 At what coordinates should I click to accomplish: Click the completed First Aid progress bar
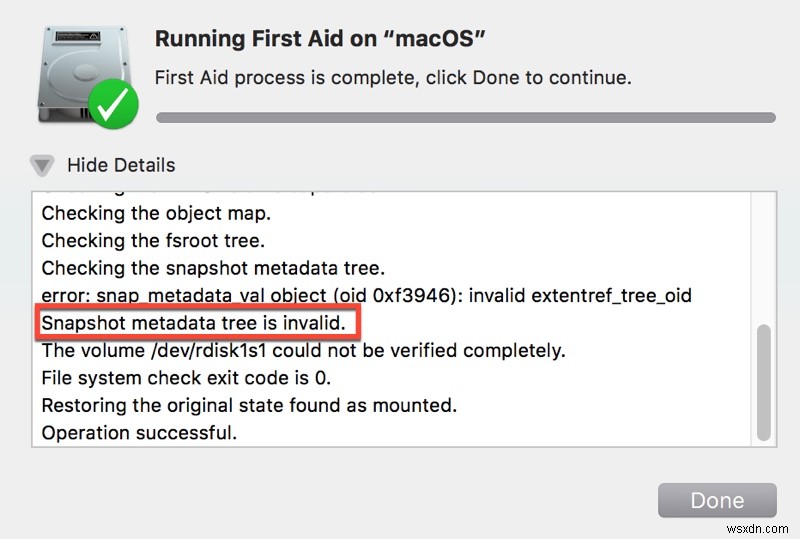pyautogui.click(x=465, y=117)
